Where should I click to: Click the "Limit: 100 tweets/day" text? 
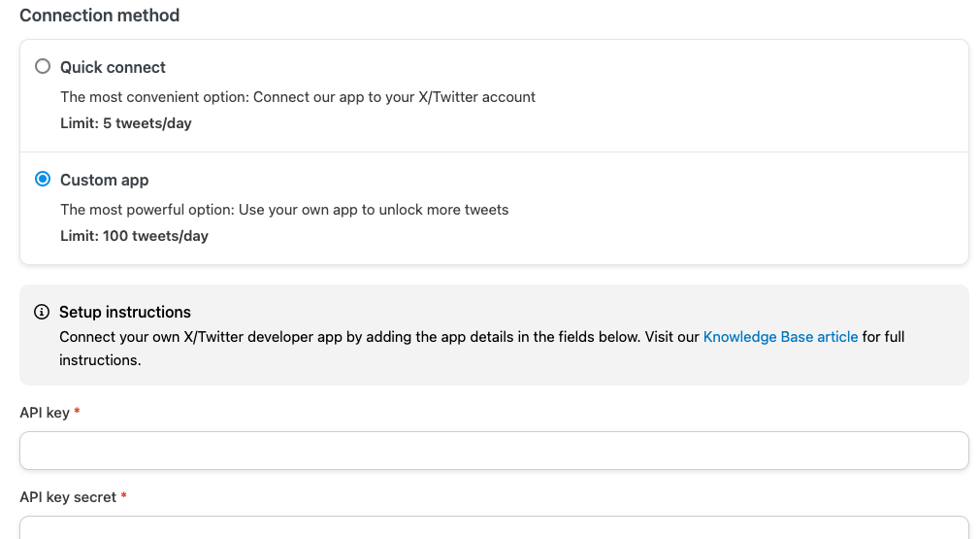point(134,236)
